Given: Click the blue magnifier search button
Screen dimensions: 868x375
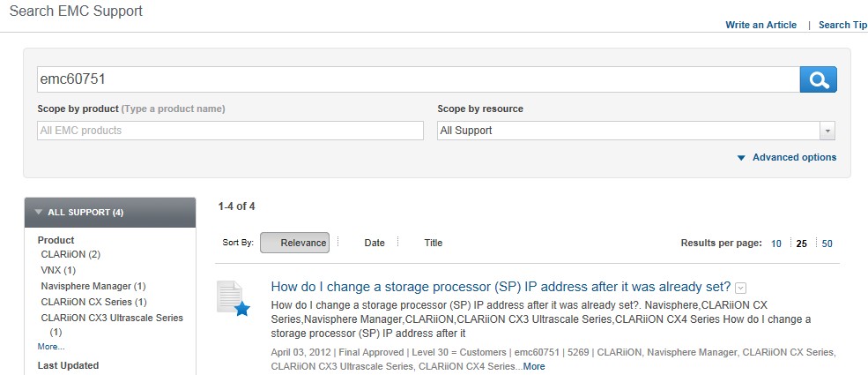Looking at the screenshot, I should 818,79.
